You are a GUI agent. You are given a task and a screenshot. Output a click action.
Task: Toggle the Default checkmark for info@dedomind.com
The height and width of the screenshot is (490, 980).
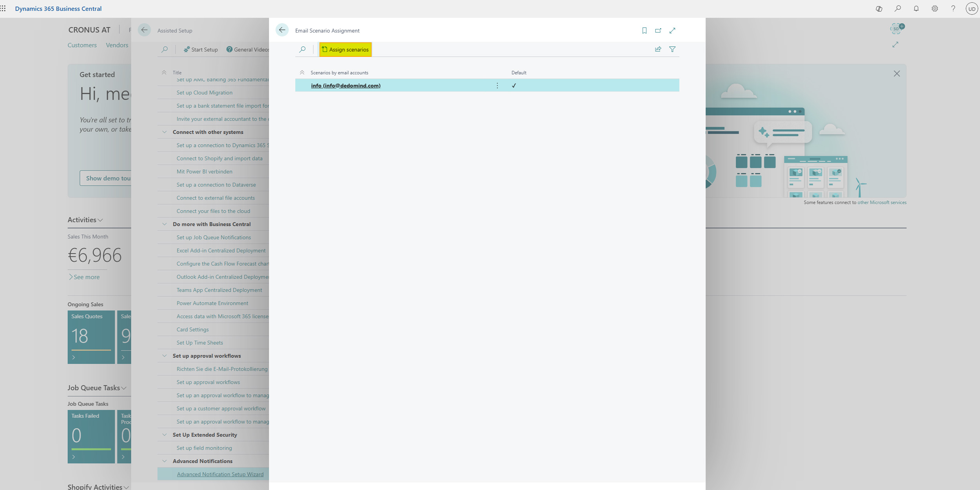tap(514, 85)
